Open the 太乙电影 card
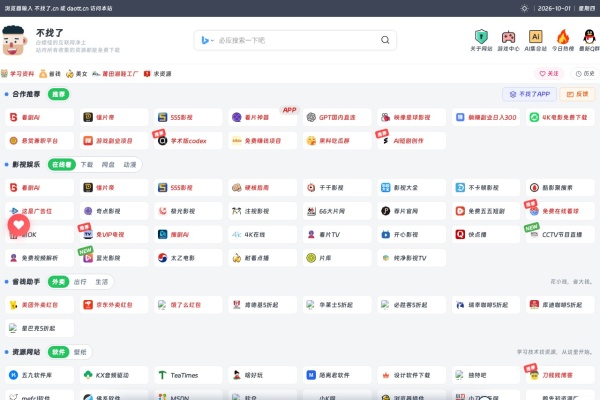Screen dimensions: 600x400 coord(188,258)
